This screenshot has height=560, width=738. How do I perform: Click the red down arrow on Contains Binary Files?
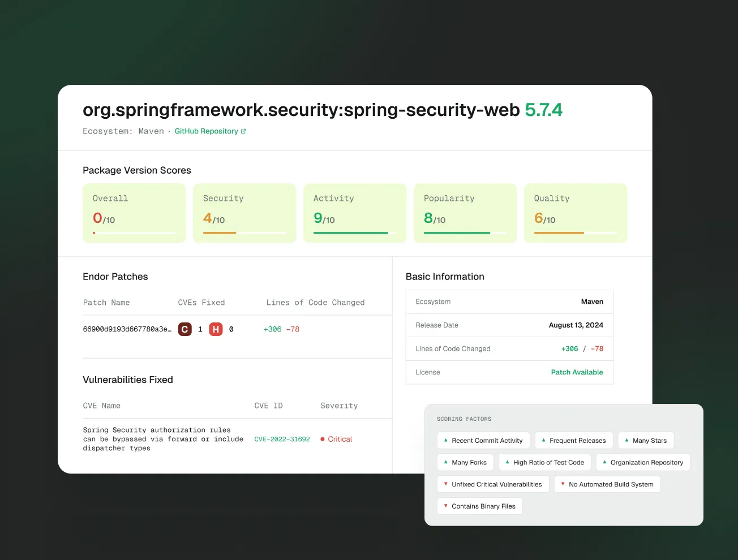pos(446,506)
